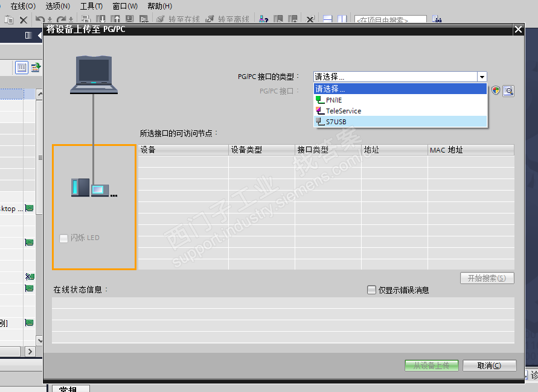Image resolution: width=538 pixels, height=392 pixels.
Task: Click the delete X toolbar icon
Action: 24,20
